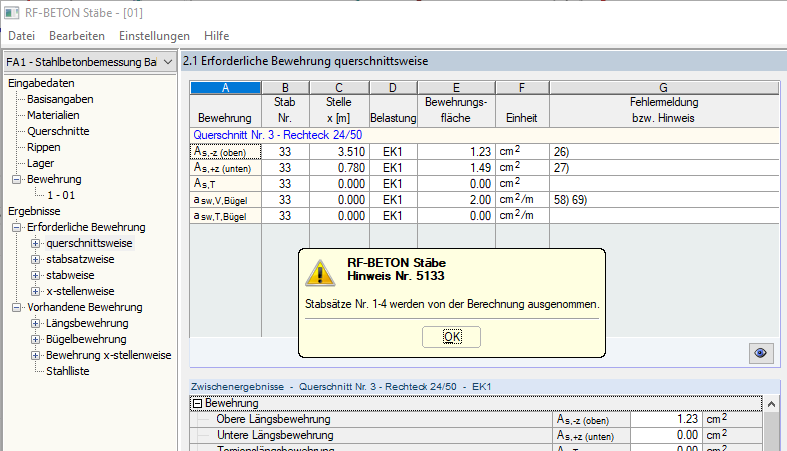Select the Obere Längsbewehrung result row
The height and width of the screenshot is (451, 787).
click(x=476, y=419)
